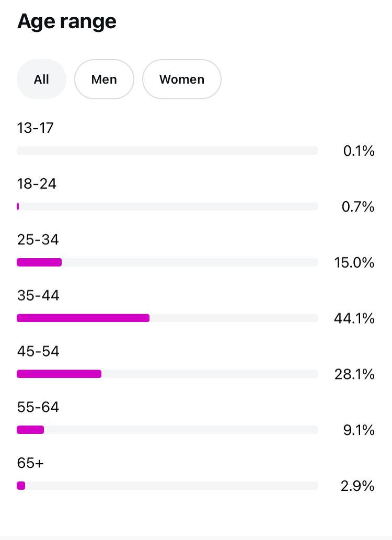This screenshot has width=392, height=540.
Task: Click the 45-54 magenta bar
Action: click(x=59, y=374)
